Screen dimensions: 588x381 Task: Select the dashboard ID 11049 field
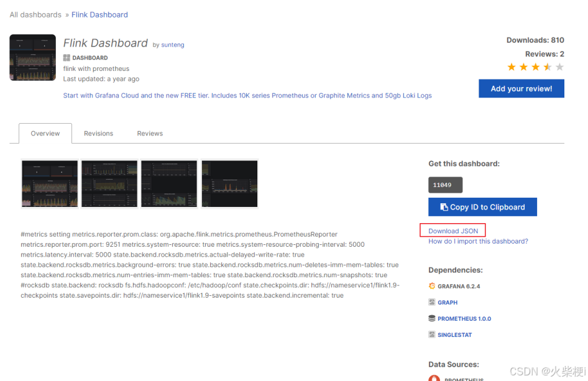pyautogui.click(x=446, y=185)
